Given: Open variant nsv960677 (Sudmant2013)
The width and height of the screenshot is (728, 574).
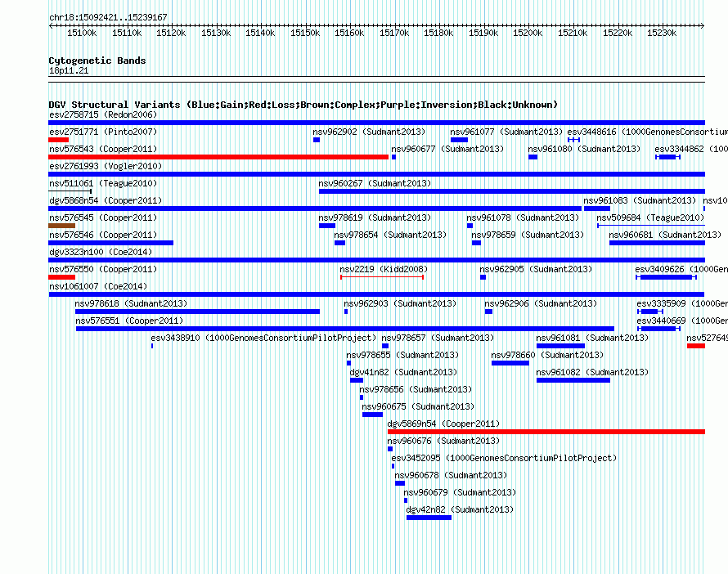Looking at the screenshot, I should [447, 149].
